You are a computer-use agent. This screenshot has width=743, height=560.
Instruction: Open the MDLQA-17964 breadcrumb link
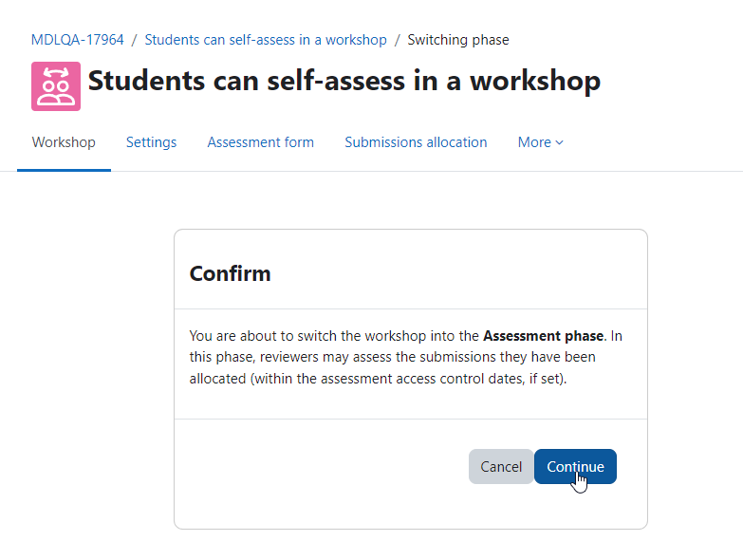click(77, 40)
